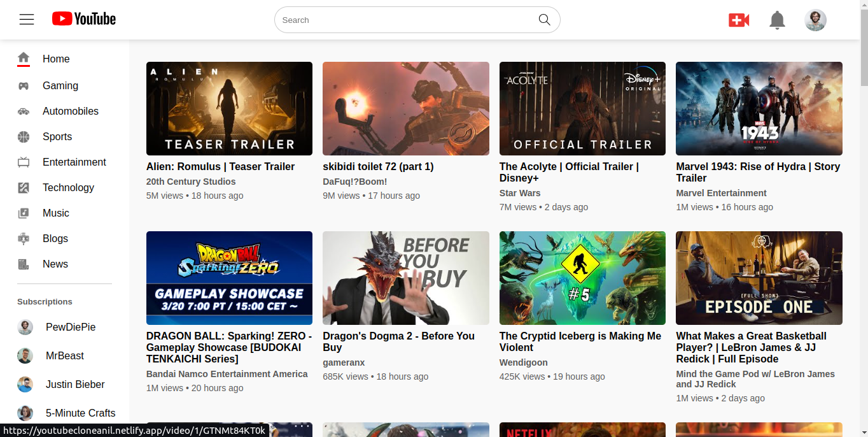This screenshot has width=868, height=437.
Task: Click the Gaming controller icon
Action: [x=24, y=86]
